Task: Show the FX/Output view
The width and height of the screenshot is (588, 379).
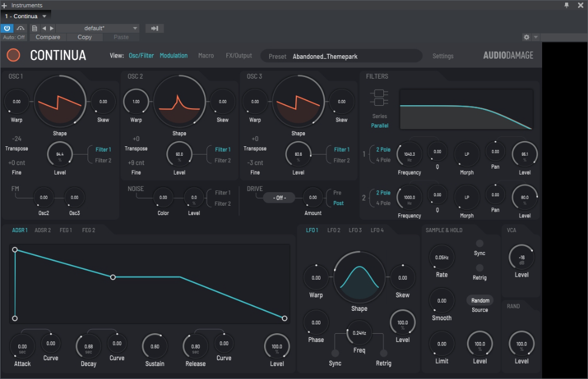Action: point(239,55)
